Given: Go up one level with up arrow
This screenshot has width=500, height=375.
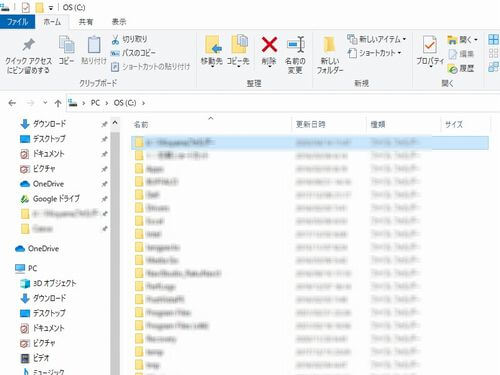Looking at the screenshot, I should click(58, 103).
